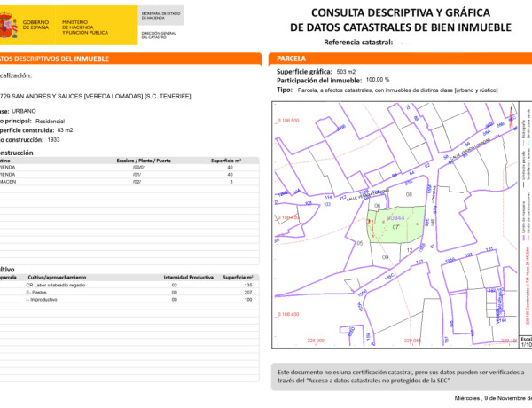The width and height of the screenshot is (532, 408).
Task: Click the Escalera / Planta / Puerta column header
Action: click(144, 160)
